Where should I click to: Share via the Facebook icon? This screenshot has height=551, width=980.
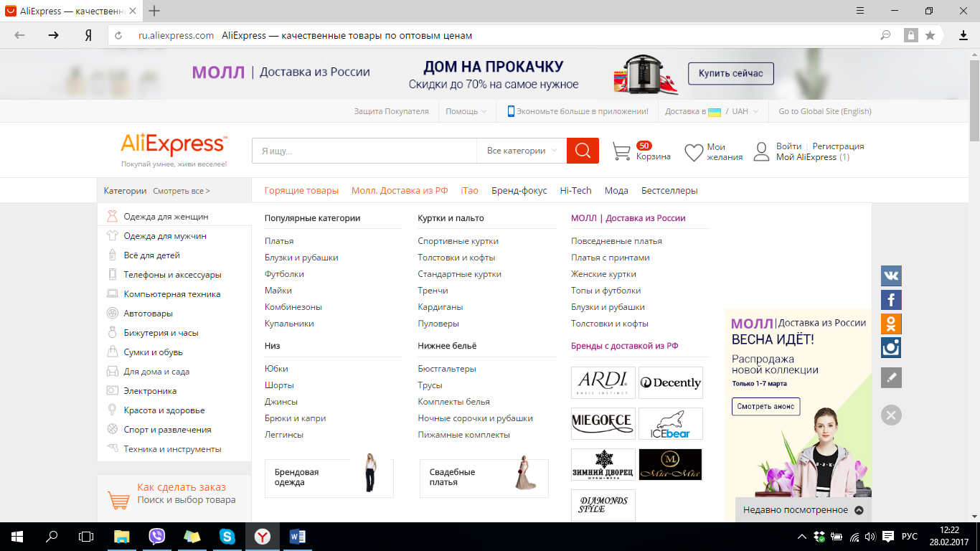coord(891,300)
